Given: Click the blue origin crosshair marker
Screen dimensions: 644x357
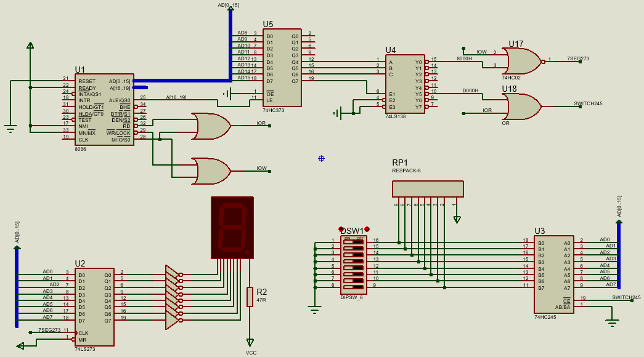Looking at the screenshot, I should pyautogui.click(x=321, y=158).
